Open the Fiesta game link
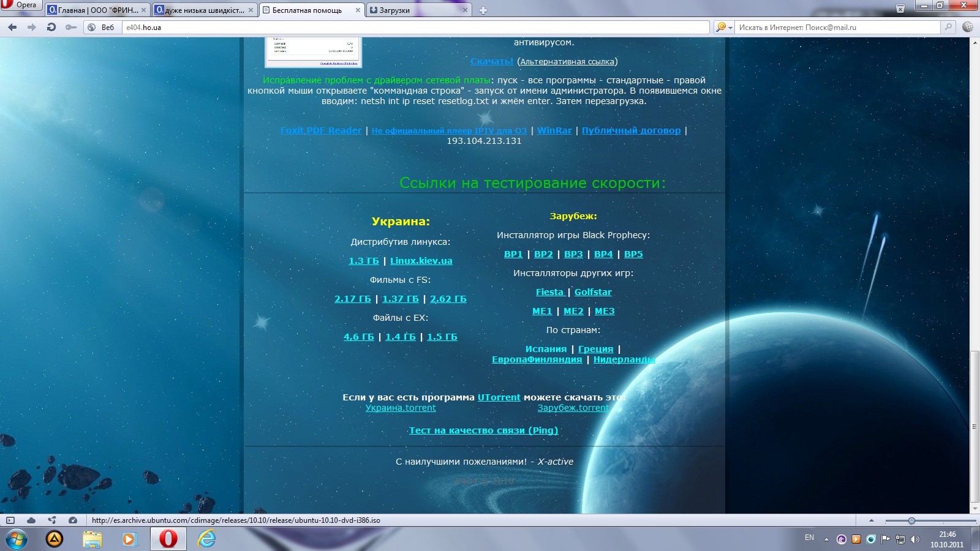The image size is (980, 551). pyautogui.click(x=549, y=292)
